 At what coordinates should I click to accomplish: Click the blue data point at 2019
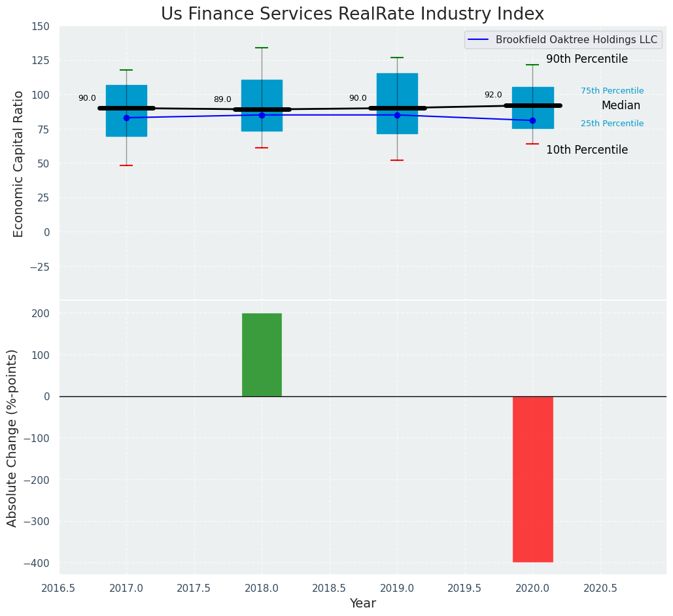click(x=397, y=115)
